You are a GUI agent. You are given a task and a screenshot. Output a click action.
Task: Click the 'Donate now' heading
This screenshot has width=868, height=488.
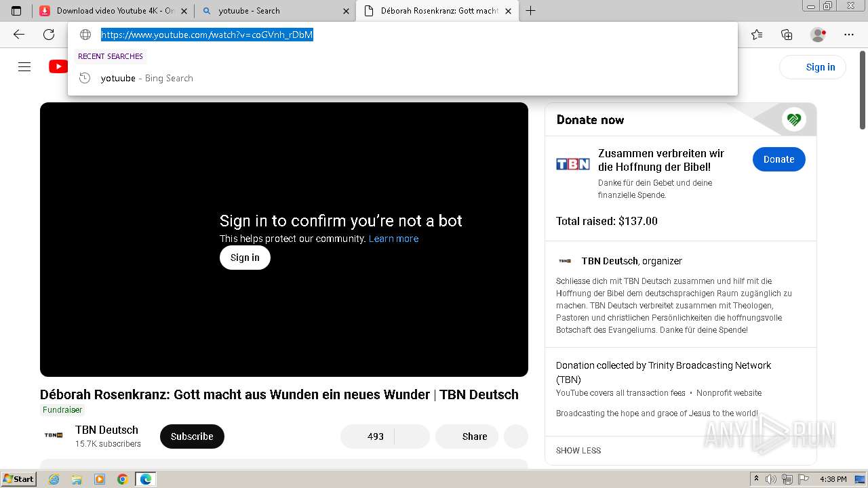click(x=590, y=120)
